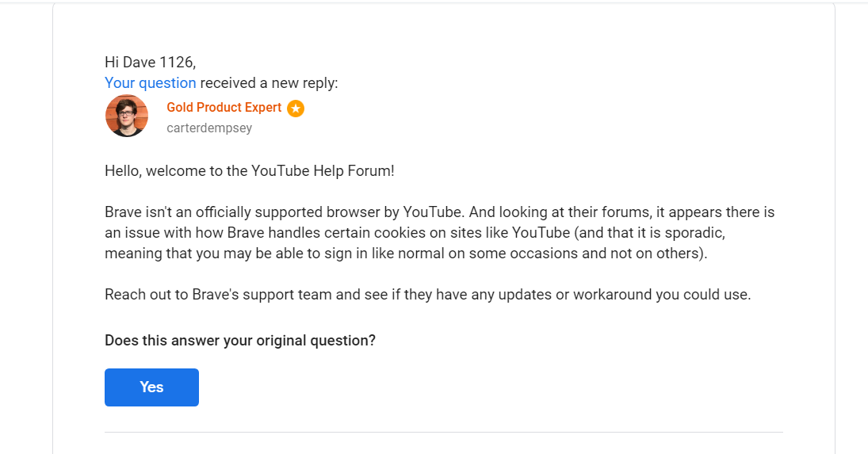The image size is (868, 454).
Task: Click the "Gold Product Expert" label
Action: (224, 108)
